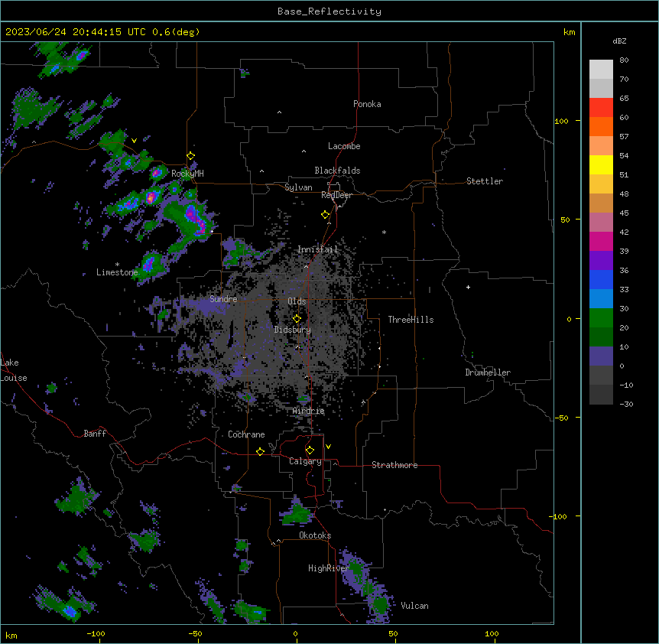Click the strongest storm cell east of RockyMH
The image size is (659, 644).
[195, 220]
